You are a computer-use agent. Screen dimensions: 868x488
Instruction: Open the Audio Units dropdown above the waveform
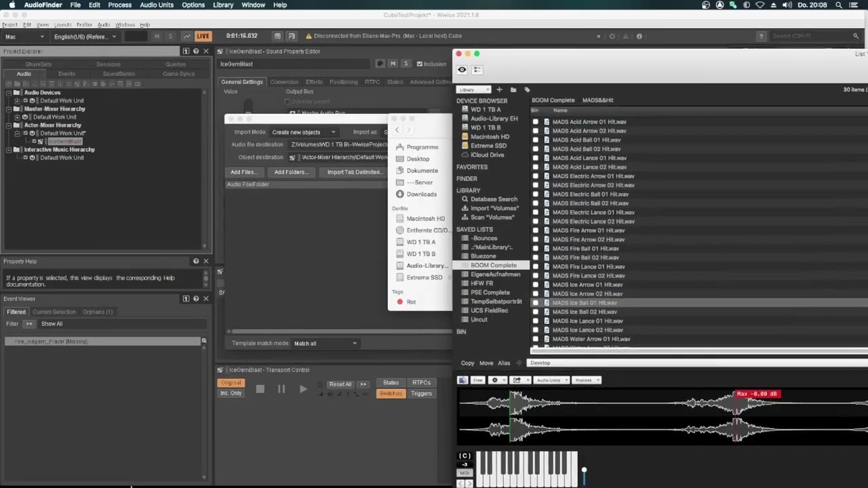click(551, 380)
